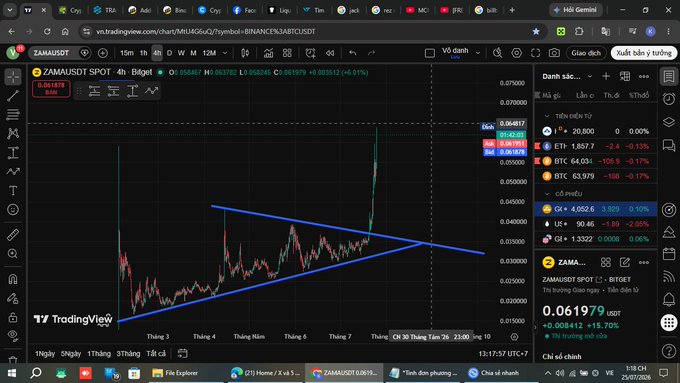680x383 pixels.
Task: Hide all drawings eye icon
Action: 13,335
